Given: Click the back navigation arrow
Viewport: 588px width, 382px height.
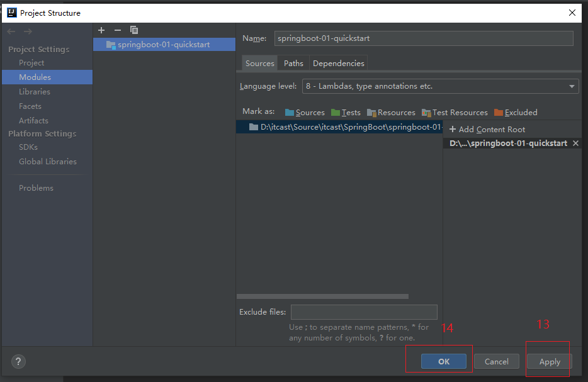Looking at the screenshot, I should [11, 31].
